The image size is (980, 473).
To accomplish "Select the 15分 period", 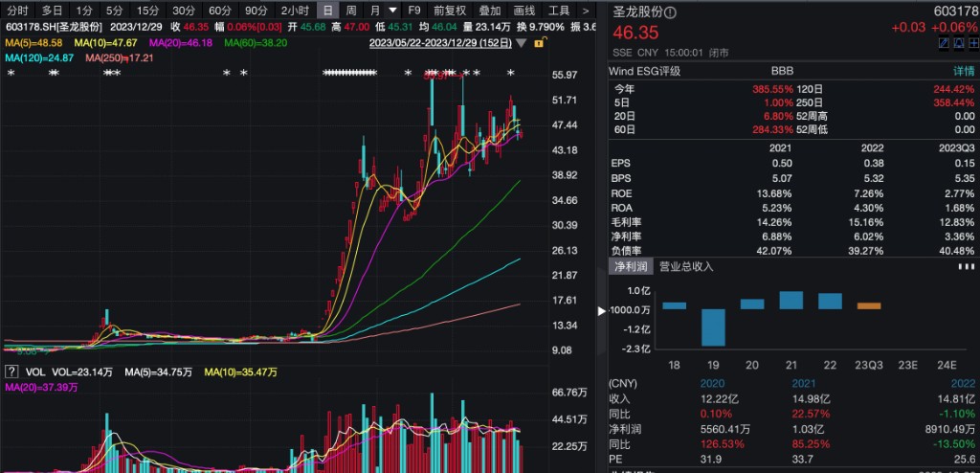I will (148, 11).
